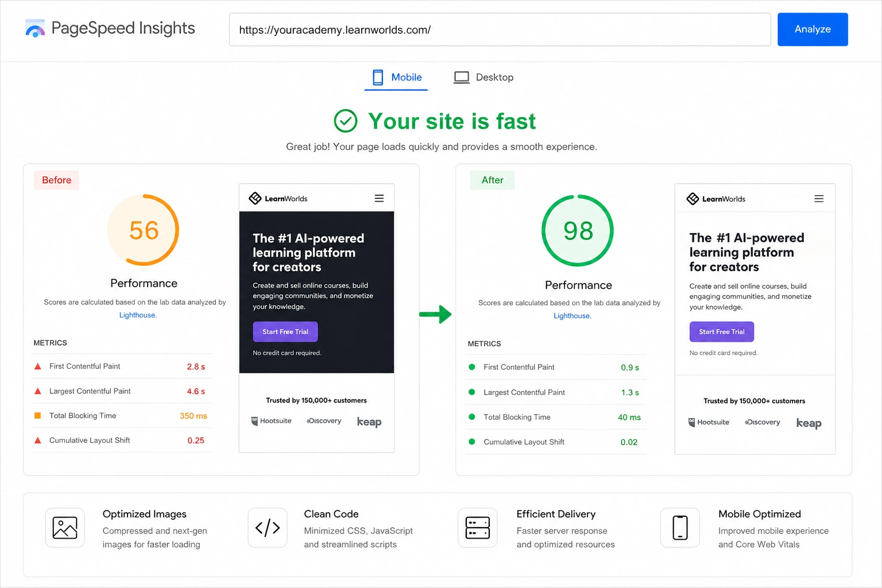Click No credit card required in After preview
This screenshot has width=882, height=588.
click(x=724, y=353)
